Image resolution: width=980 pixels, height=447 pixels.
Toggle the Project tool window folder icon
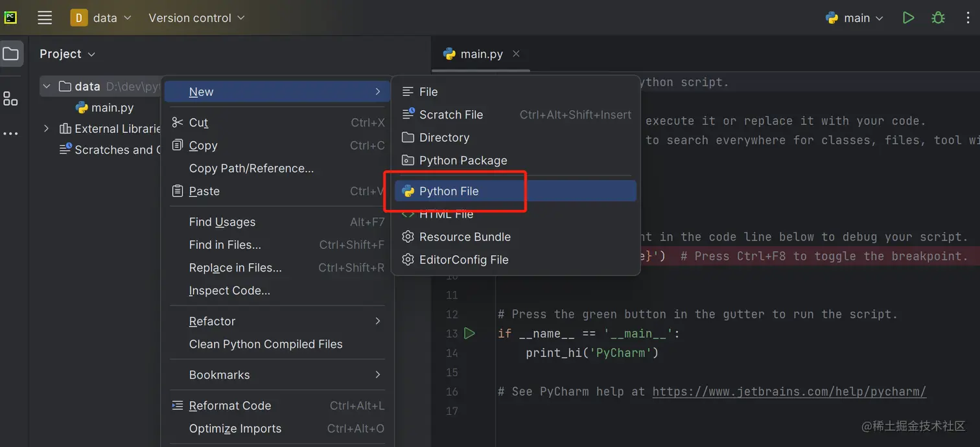10,54
